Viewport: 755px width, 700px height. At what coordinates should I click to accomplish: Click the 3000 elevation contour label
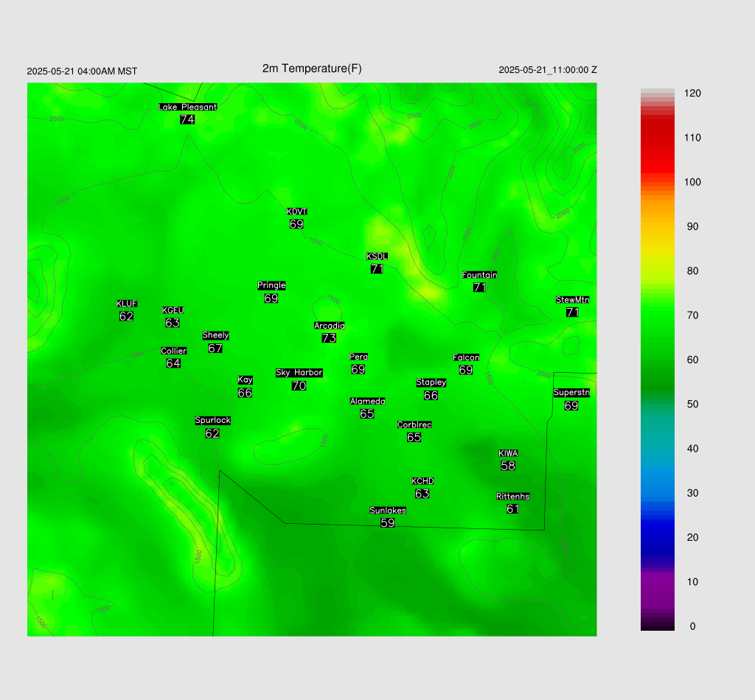pyautogui.click(x=475, y=125)
